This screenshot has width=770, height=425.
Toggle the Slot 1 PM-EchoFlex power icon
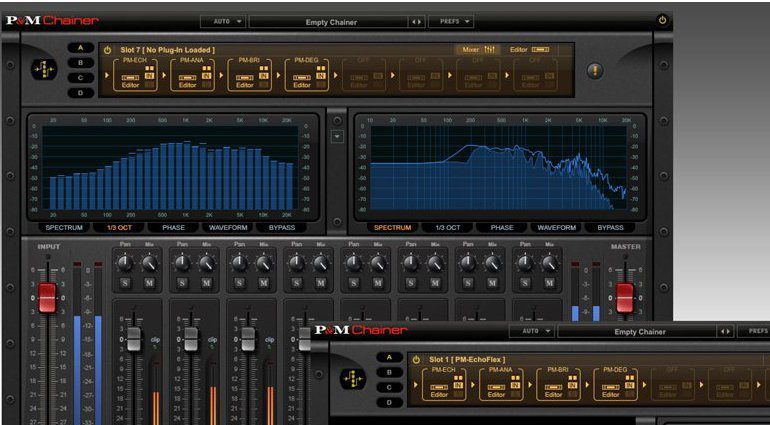[416, 359]
